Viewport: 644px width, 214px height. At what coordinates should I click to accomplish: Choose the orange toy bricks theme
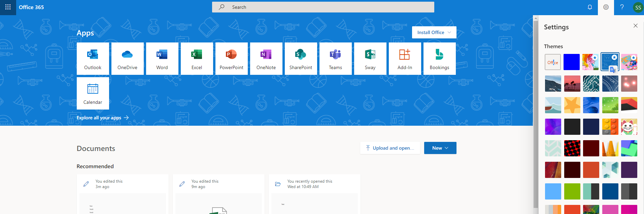(x=610, y=127)
